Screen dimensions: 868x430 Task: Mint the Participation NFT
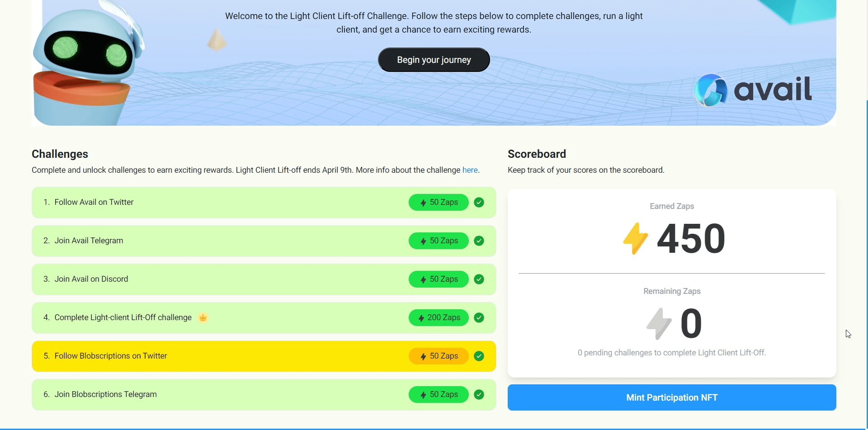671,397
